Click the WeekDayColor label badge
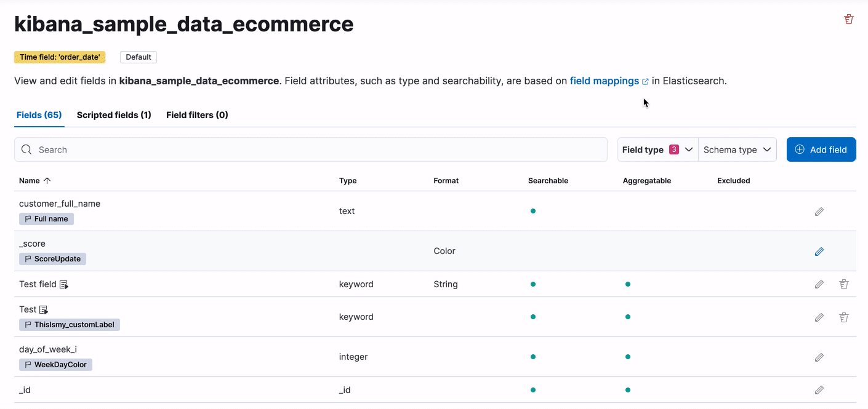The width and height of the screenshot is (868, 409). coord(55,365)
